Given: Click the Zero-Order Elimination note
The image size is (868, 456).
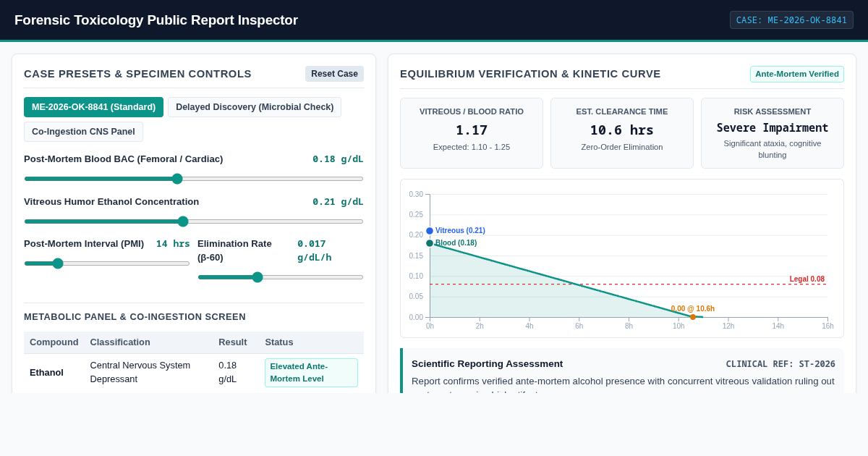Looking at the screenshot, I should click(x=622, y=147).
